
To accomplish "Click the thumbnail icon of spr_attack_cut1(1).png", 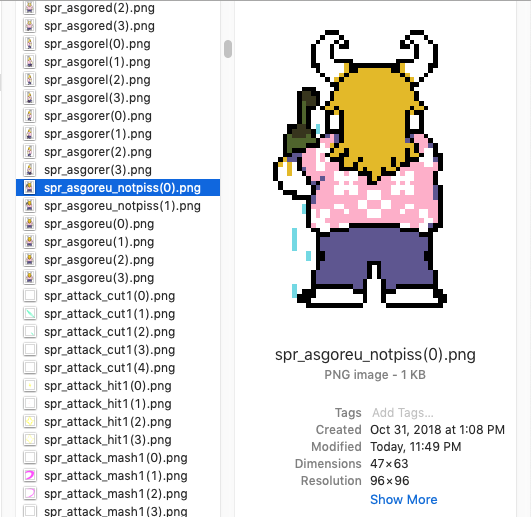I will click(29, 314).
